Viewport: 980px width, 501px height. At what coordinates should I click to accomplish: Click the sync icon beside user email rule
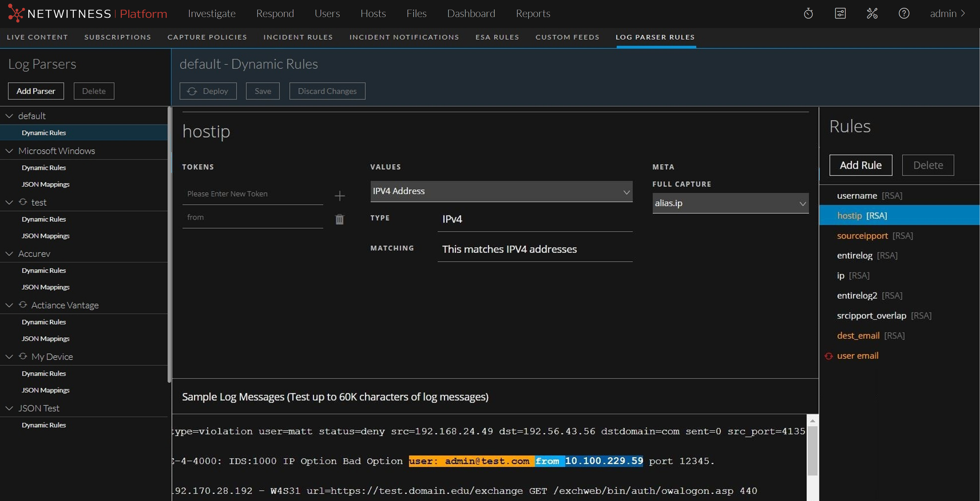pyautogui.click(x=828, y=356)
